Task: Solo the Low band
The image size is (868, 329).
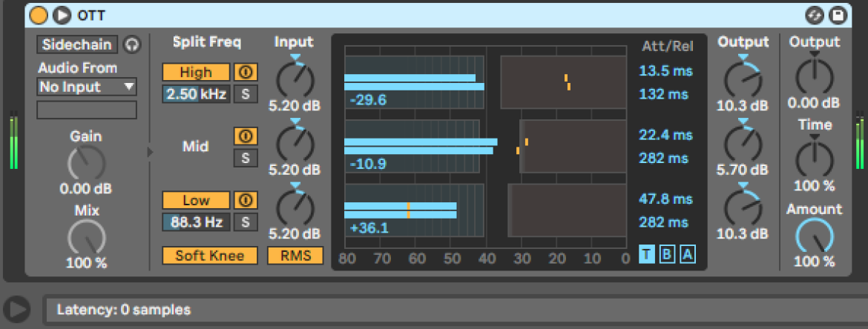Action: (x=246, y=222)
